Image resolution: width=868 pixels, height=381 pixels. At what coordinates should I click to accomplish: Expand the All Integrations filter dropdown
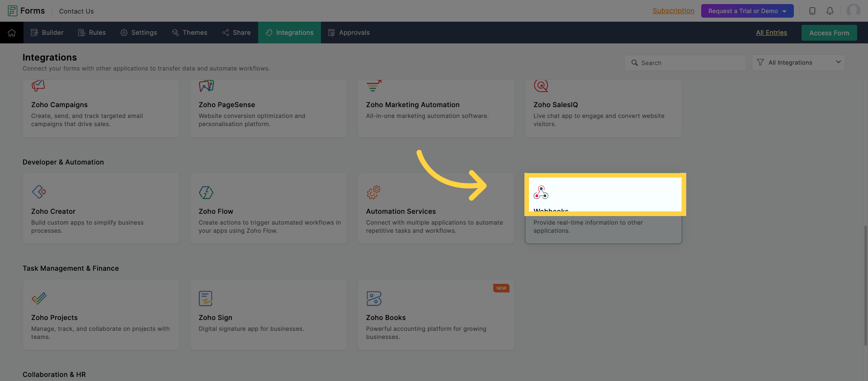tap(798, 62)
